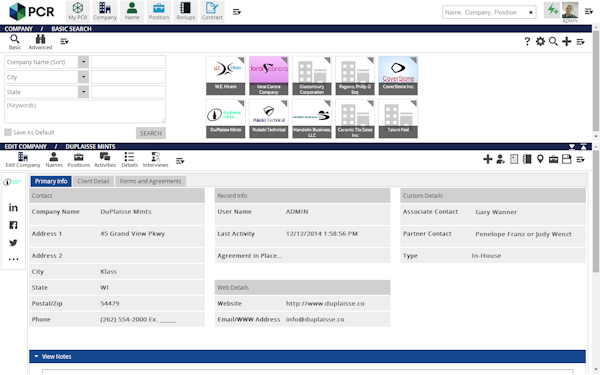This screenshot has width=600, height=375.
Task: Click the add person icon
Action: click(501, 159)
